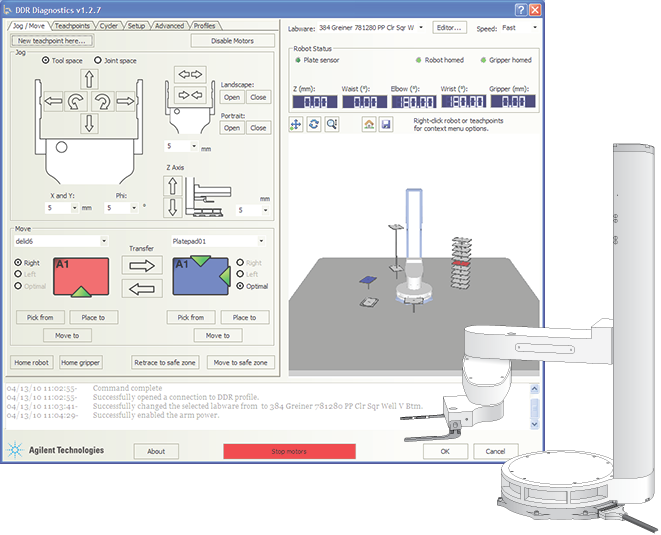
Task: Lower the Z Axis with down arrow
Action: click(172, 208)
